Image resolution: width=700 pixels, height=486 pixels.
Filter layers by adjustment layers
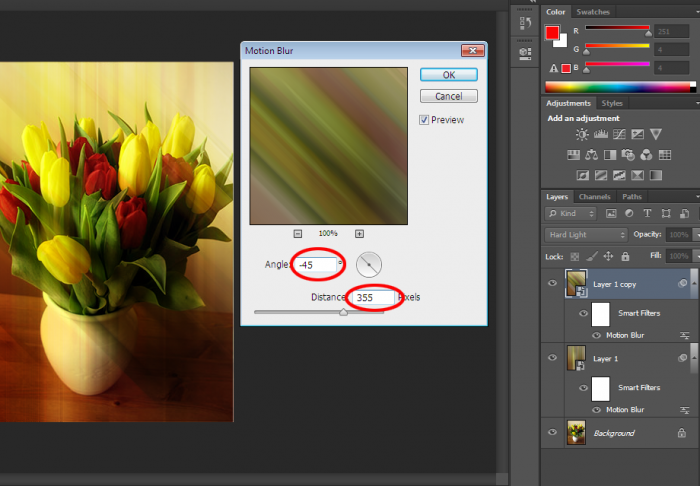pyautogui.click(x=629, y=213)
